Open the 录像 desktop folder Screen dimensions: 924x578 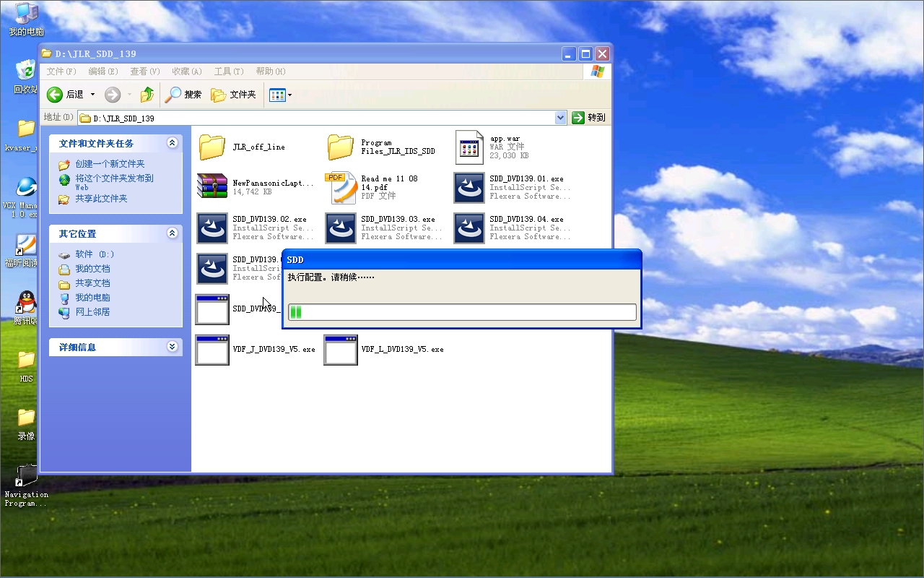click(x=26, y=424)
